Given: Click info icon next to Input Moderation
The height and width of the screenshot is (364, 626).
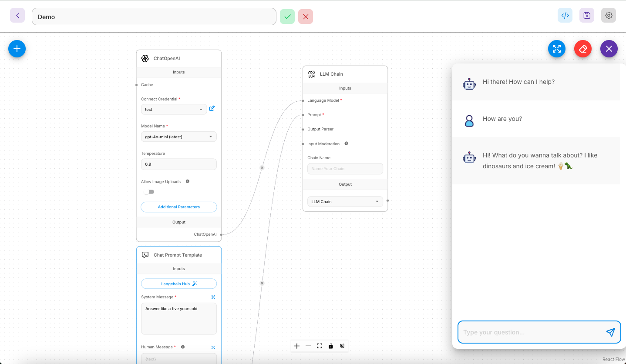Looking at the screenshot, I should 347,143.
